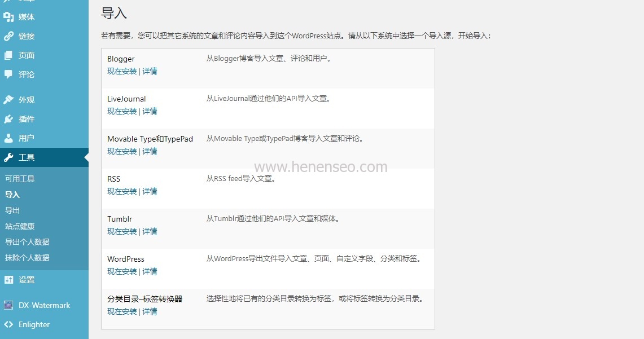The height and width of the screenshot is (339, 644).
Task: Install the Blogger importer now
Action: (122, 71)
